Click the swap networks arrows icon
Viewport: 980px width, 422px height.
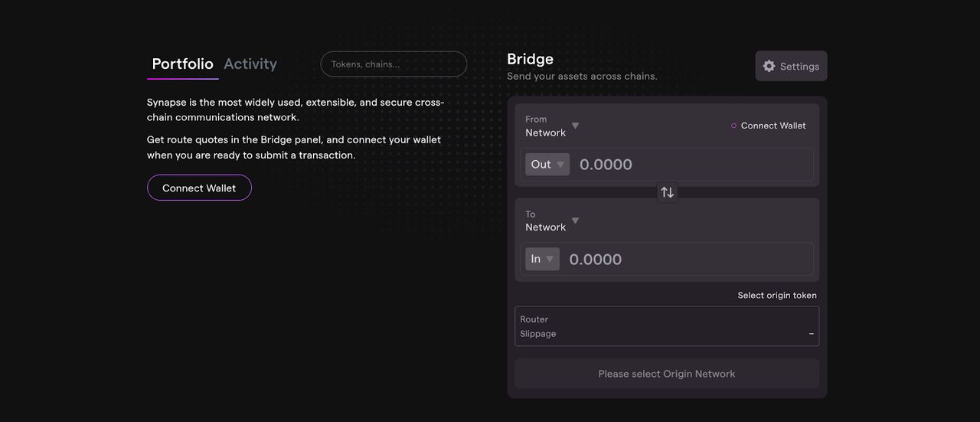click(667, 192)
